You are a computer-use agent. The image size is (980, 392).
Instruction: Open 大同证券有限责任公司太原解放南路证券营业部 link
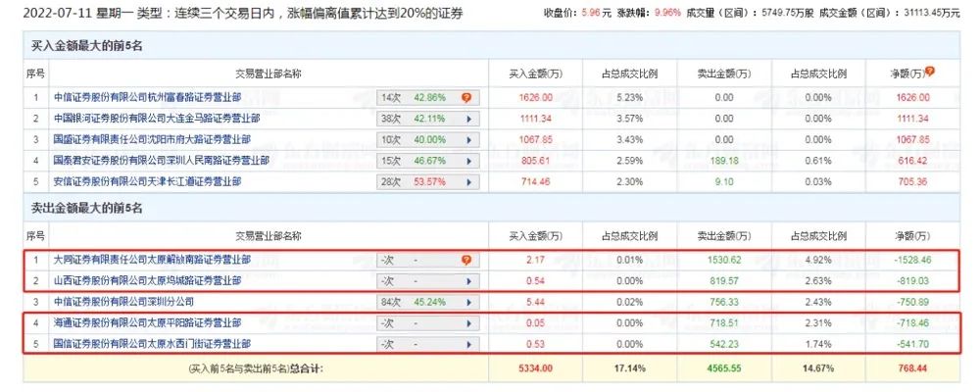point(152,260)
